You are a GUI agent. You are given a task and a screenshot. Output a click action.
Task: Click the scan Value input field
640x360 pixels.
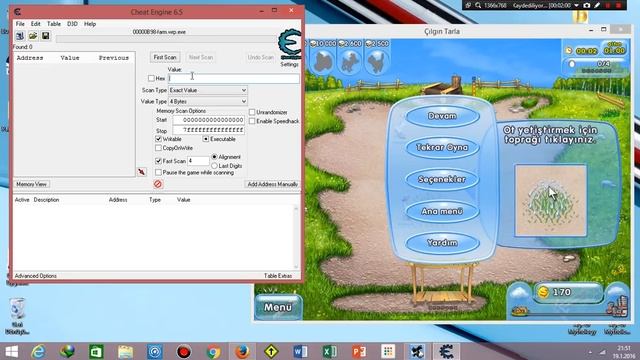[x=233, y=78]
